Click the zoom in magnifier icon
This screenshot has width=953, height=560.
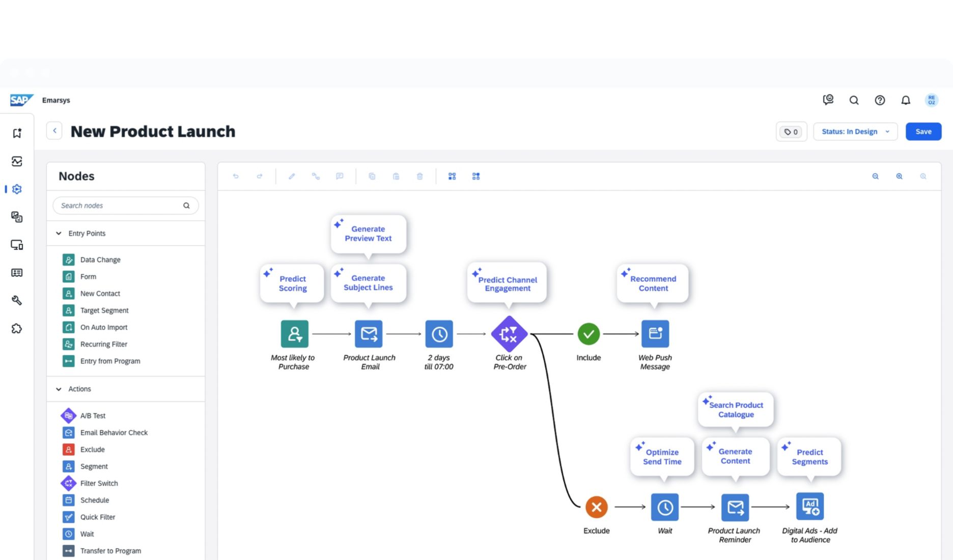[899, 176]
